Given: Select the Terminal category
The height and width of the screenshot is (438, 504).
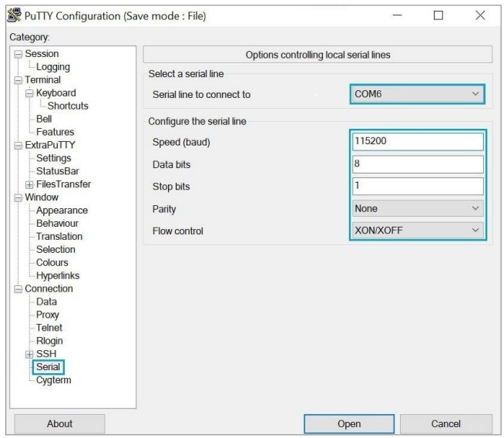Looking at the screenshot, I should pos(42,79).
